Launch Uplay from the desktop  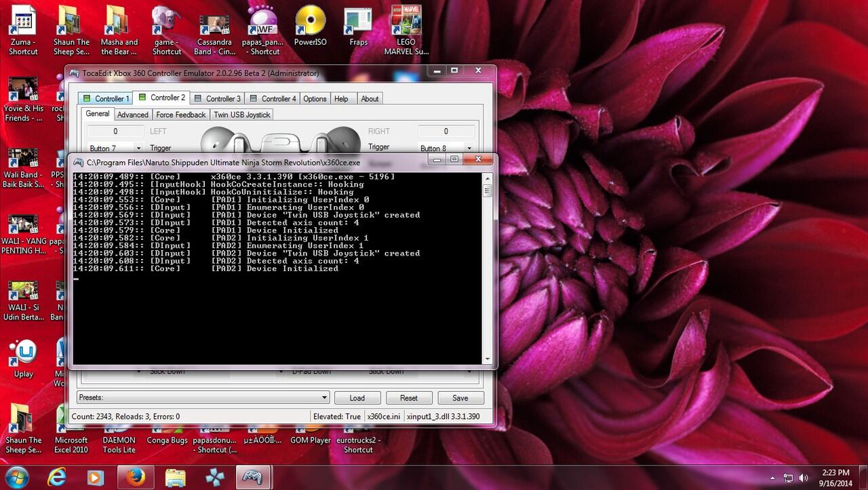click(x=22, y=352)
